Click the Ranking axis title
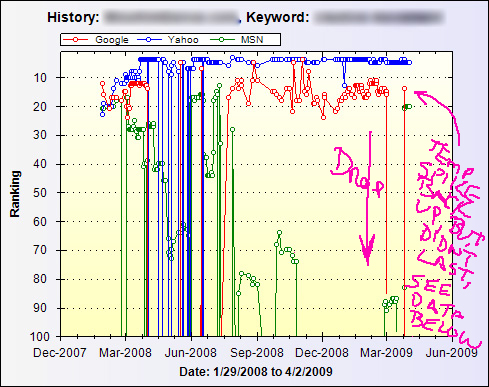This screenshot has height=387, width=489. (x=15, y=194)
